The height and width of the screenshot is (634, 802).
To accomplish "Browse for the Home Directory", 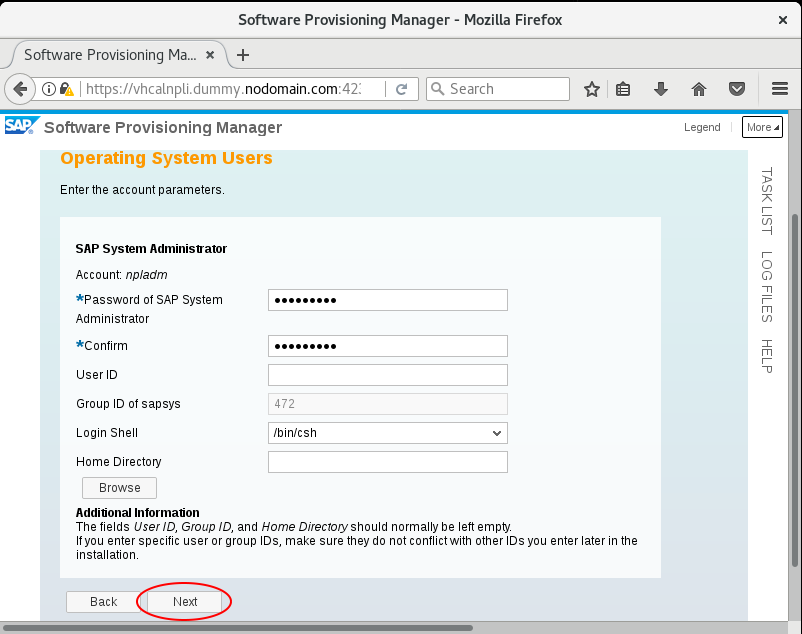I will [x=120, y=488].
